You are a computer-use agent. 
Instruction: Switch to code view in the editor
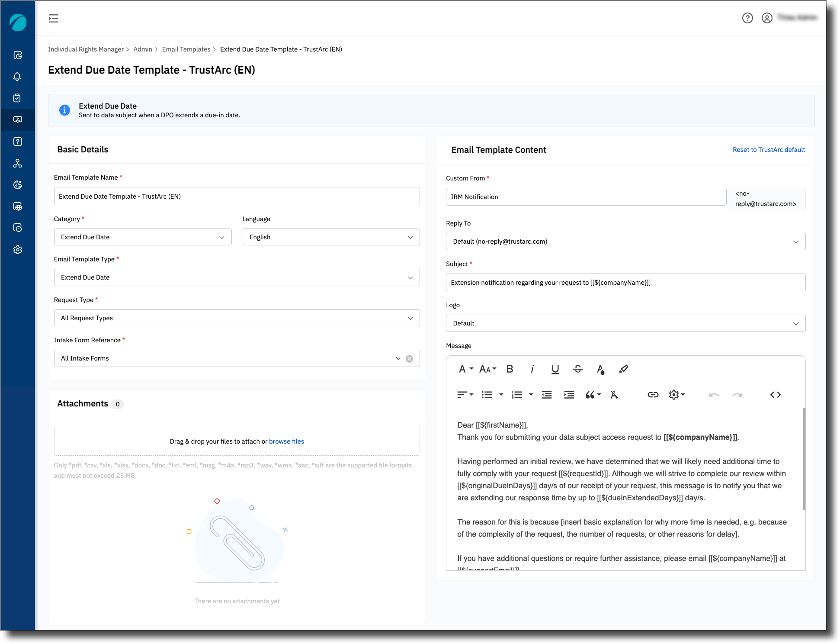click(776, 394)
